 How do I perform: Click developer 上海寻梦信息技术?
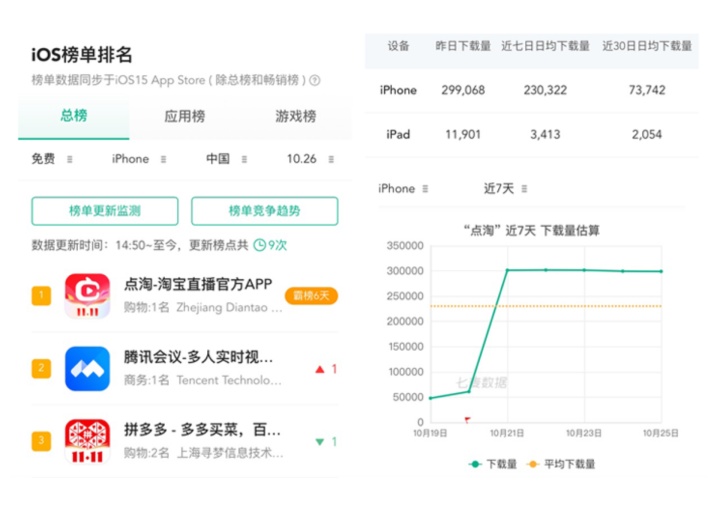230,453
